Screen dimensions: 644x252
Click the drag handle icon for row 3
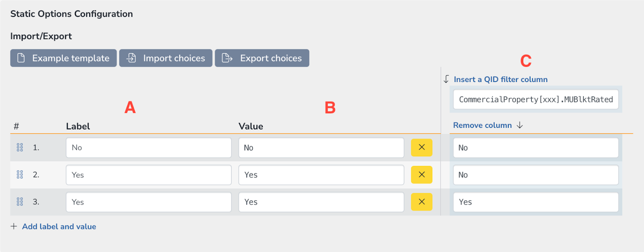(20, 202)
